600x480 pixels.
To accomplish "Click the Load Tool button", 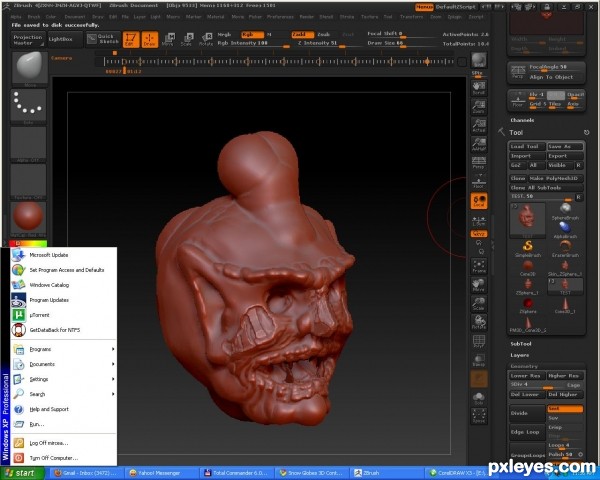I will (527, 147).
